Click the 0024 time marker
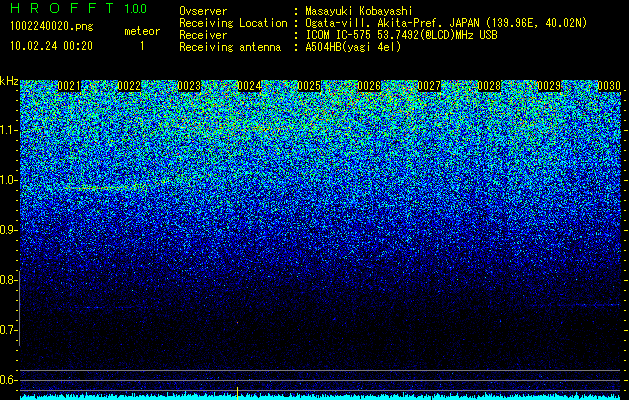 point(249,86)
